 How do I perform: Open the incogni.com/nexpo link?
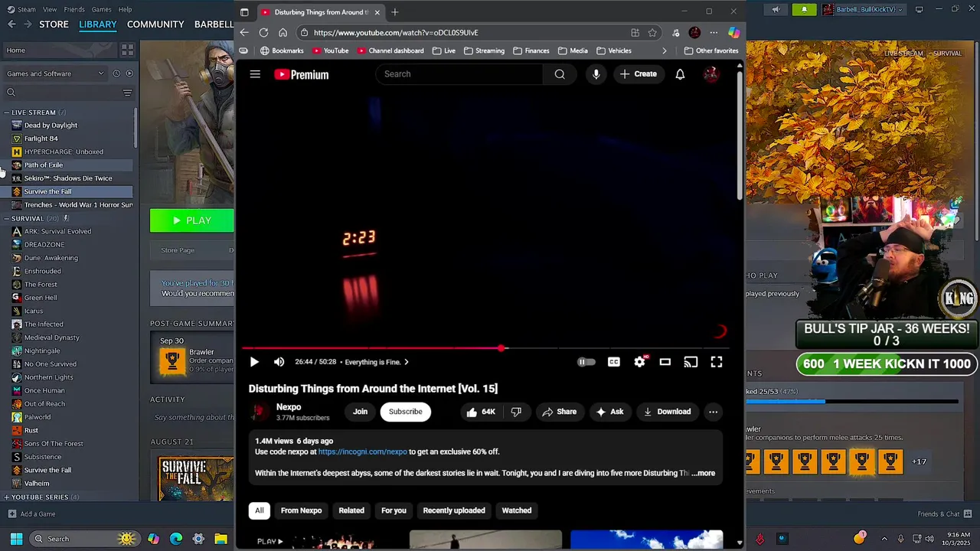362,452
